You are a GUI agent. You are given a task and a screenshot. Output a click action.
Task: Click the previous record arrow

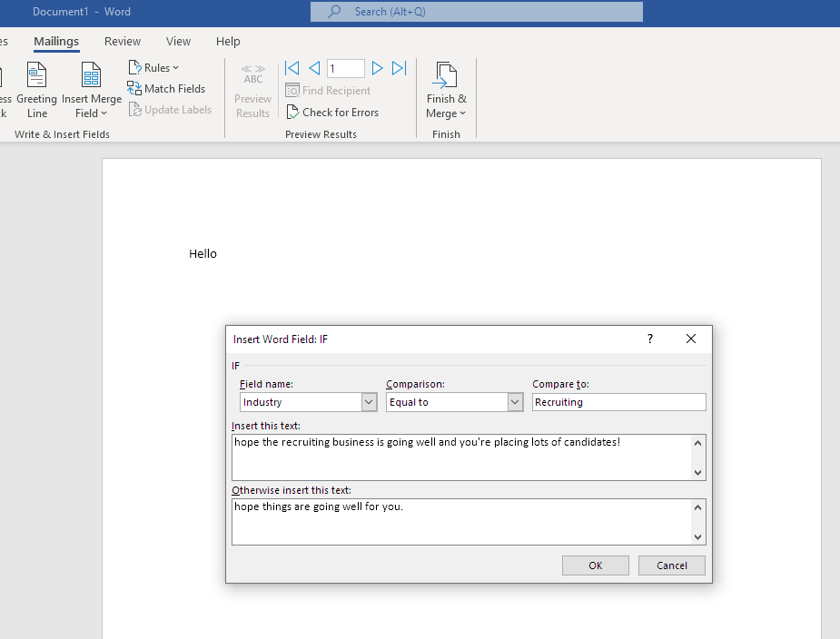314,67
